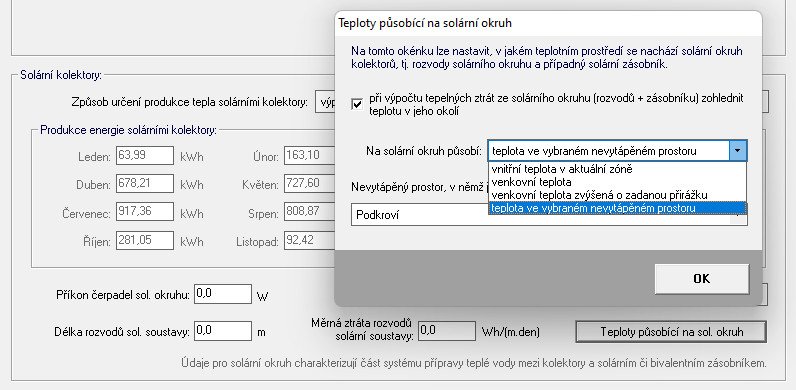The image size is (796, 390).
Task: Open the 'Způsob určení produkce tepla' combo box
Action: (324, 102)
